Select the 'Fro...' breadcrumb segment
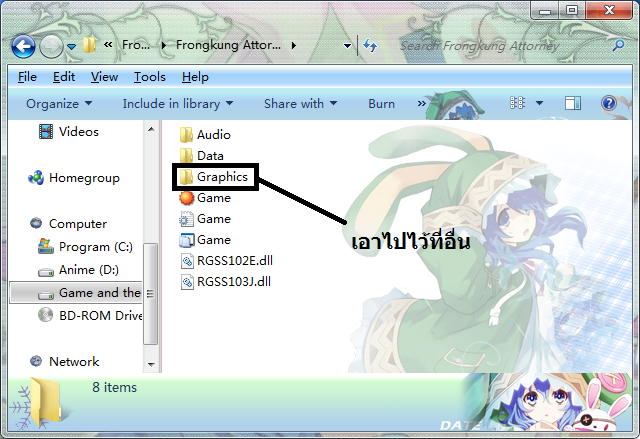640x439 pixels. click(136, 45)
